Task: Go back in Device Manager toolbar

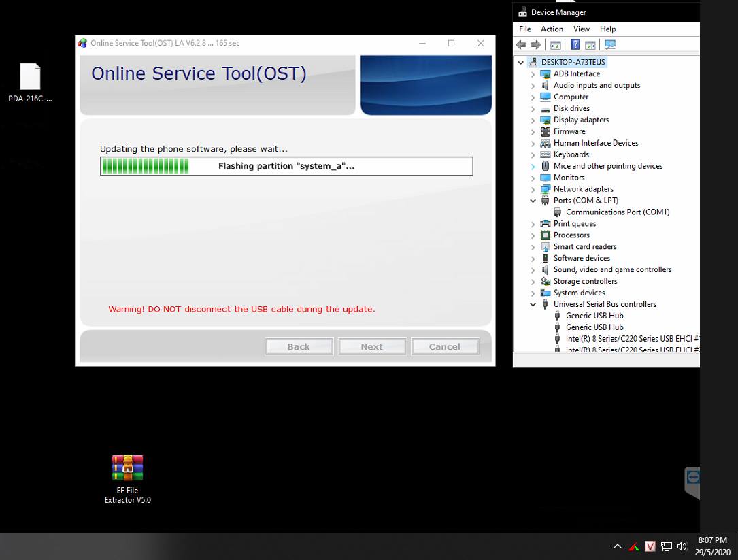Action: click(x=521, y=45)
